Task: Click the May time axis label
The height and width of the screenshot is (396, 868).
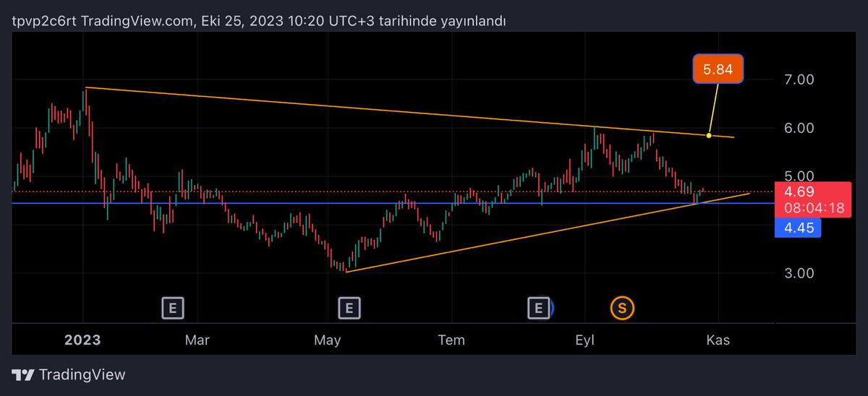Action: pos(328,340)
